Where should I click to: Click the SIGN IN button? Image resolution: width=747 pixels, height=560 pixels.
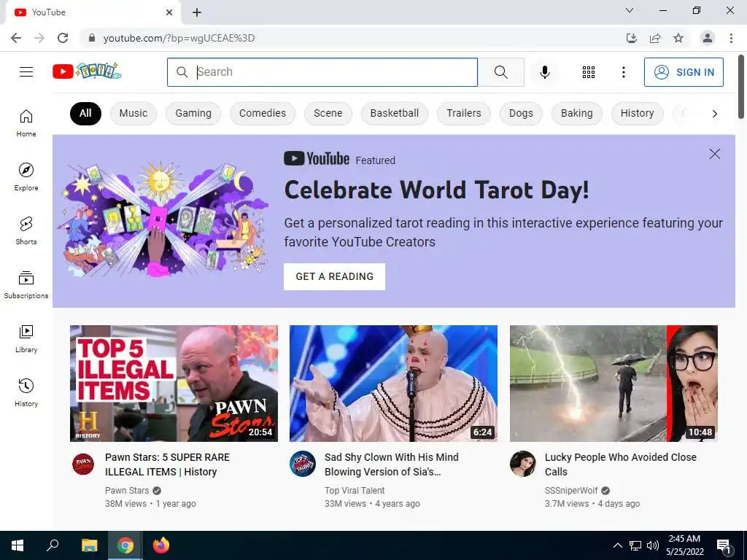[x=684, y=72]
